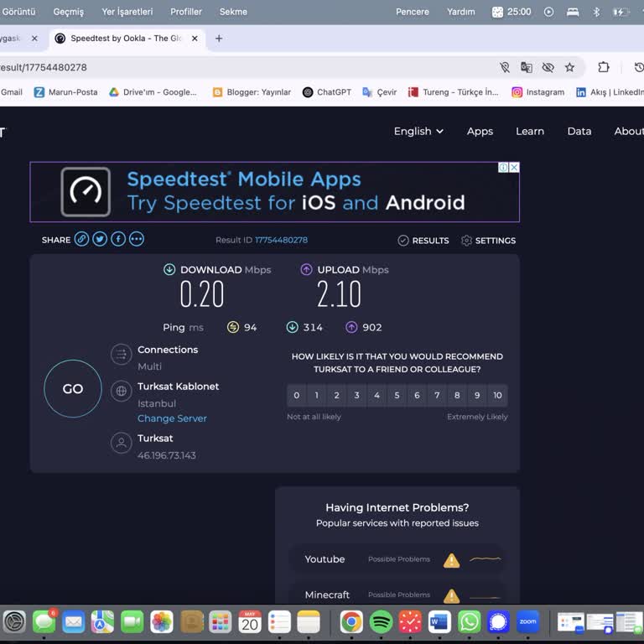Open the ChatGPT bookmark
This screenshot has height=644, width=644.
(x=327, y=92)
